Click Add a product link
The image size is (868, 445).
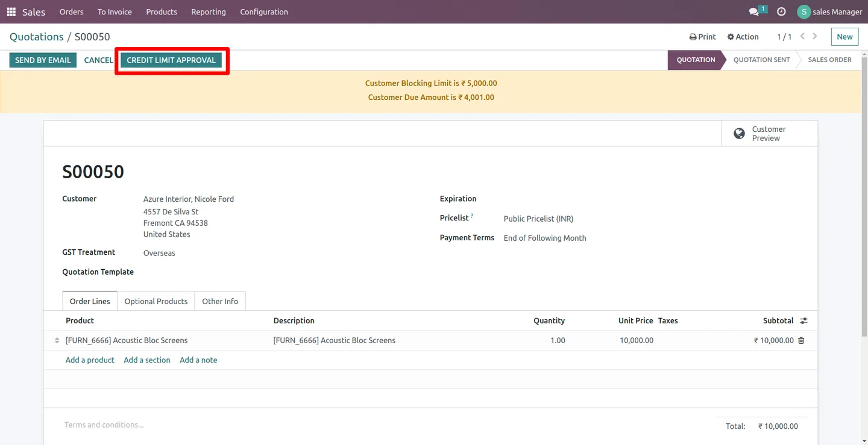[x=90, y=360]
